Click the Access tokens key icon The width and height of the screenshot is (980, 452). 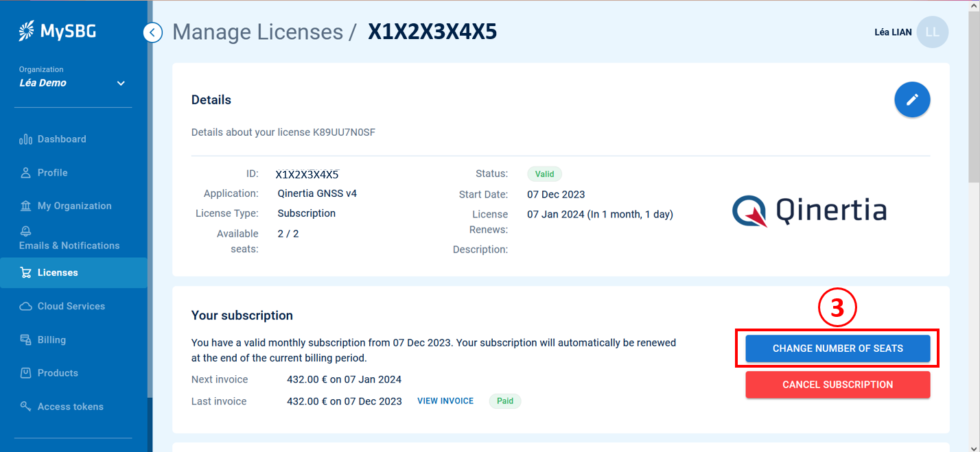coord(26,407)
